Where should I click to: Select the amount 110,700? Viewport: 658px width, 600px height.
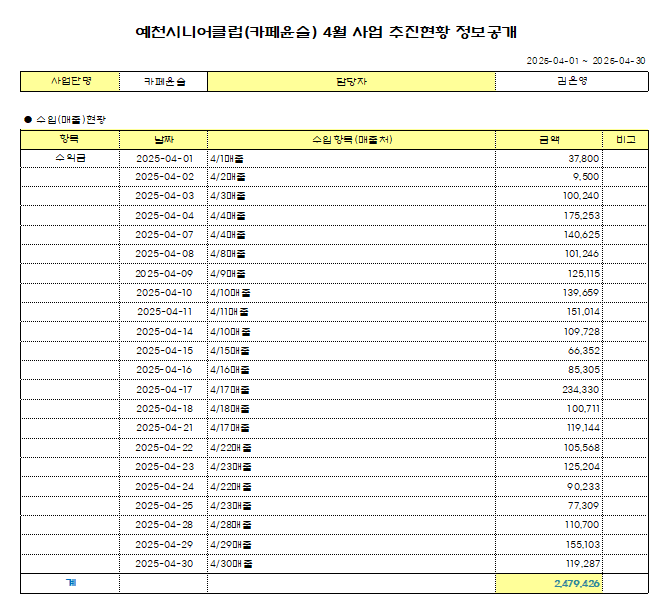pyautogui.click(x=582, y=524)
